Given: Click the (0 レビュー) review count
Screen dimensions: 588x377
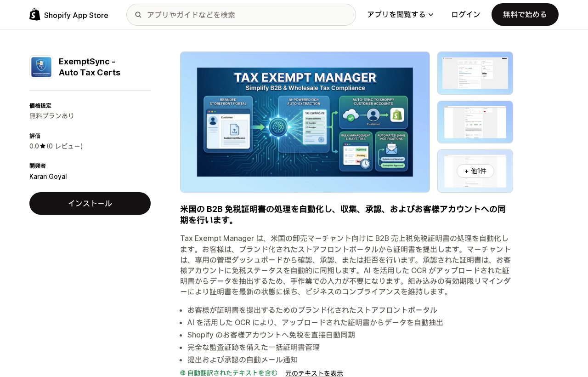Looking at the screenshot, I should (65, 146).
